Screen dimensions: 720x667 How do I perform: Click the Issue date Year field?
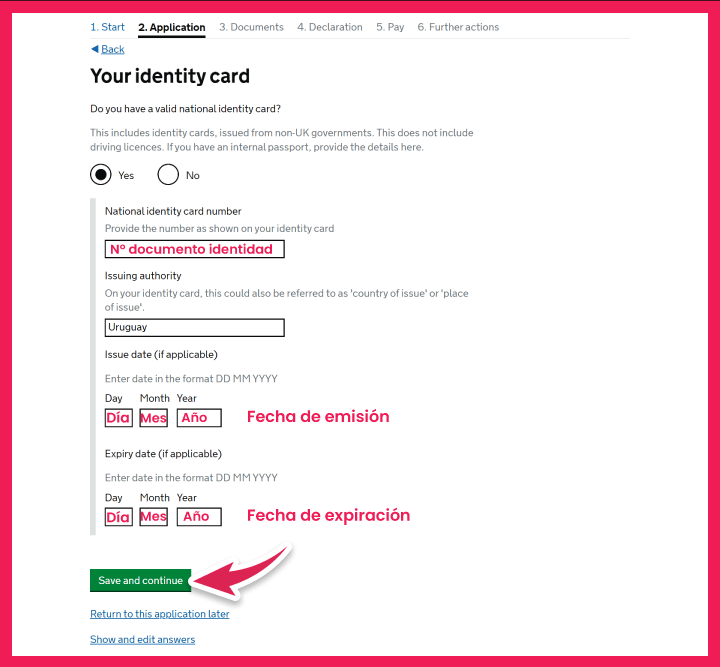(199, 418)
